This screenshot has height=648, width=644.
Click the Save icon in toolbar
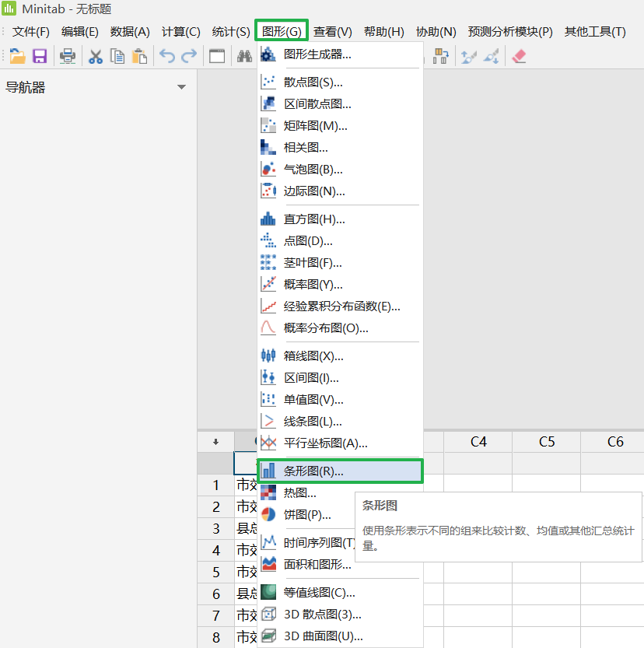point(39,56)
